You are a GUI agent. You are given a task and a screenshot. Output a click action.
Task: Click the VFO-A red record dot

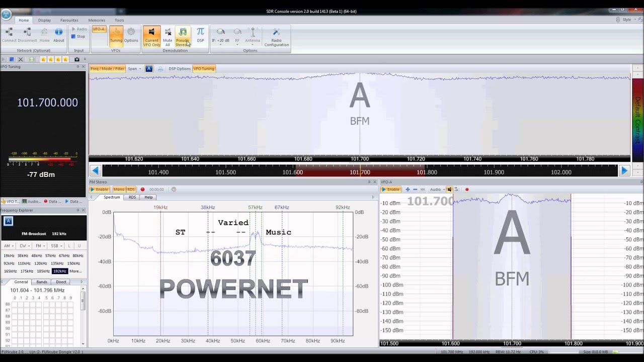coord(467,190)
